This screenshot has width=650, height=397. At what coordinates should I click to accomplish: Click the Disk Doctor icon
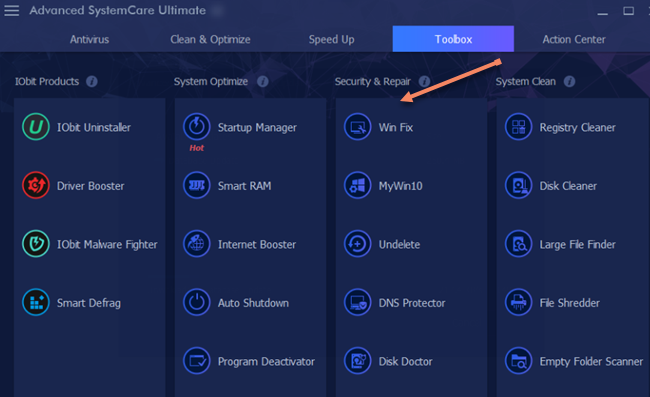[x=357, y=361]
